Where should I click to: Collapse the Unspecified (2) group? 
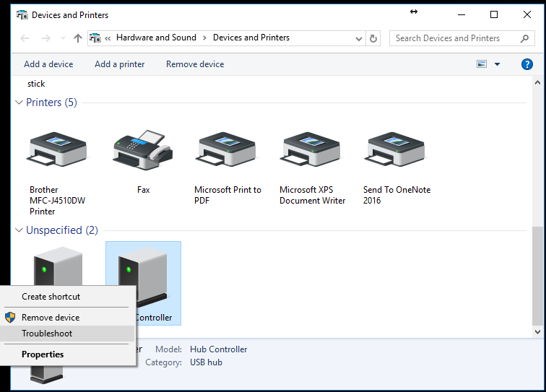click(19, 230)
